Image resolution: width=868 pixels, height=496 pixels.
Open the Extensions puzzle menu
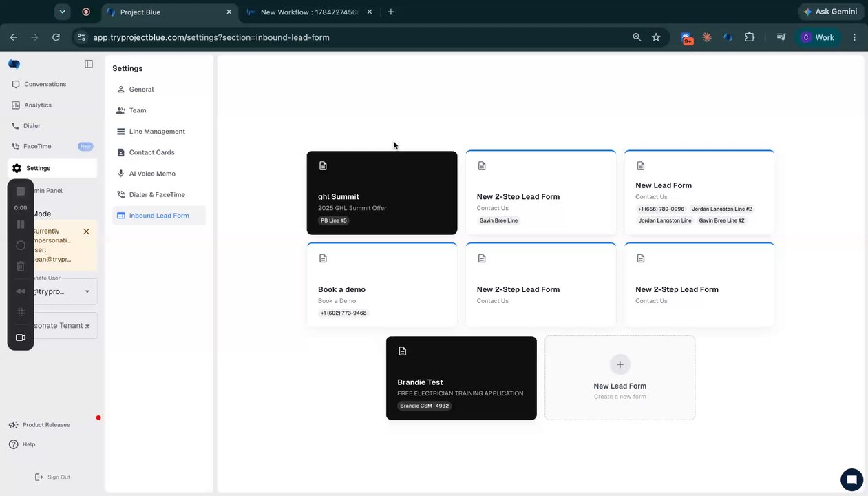tap(750, 37)
